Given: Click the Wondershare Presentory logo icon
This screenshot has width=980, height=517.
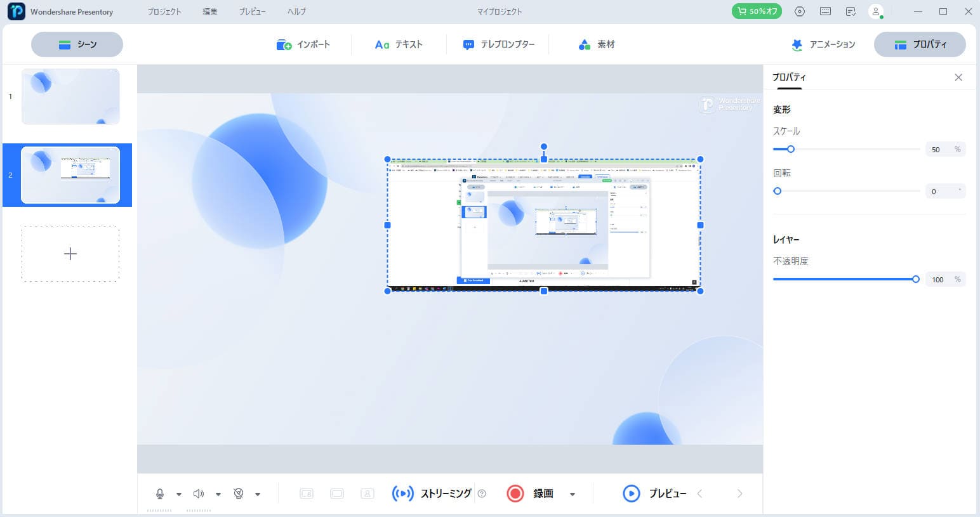Looking at the screenshot, I should 16,11.
